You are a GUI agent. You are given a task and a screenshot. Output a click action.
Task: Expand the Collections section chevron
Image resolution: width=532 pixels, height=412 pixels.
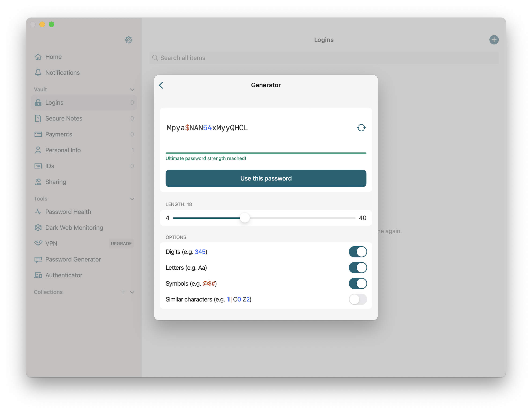(132, 292)
